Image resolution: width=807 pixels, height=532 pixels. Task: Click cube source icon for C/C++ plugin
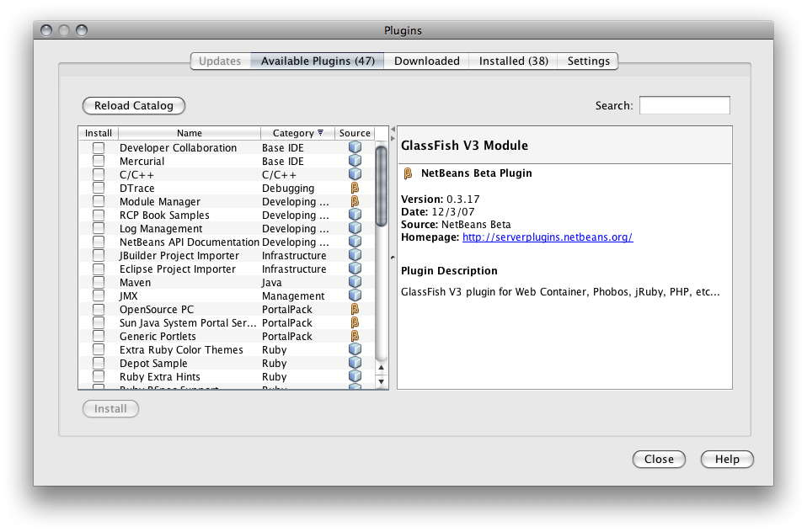click(355, 174)
